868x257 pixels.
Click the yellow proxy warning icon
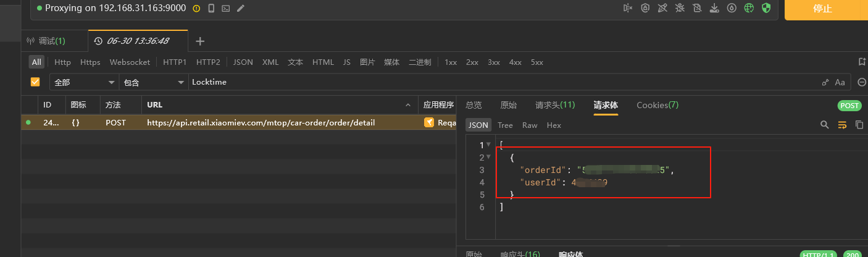pos(196,9)
